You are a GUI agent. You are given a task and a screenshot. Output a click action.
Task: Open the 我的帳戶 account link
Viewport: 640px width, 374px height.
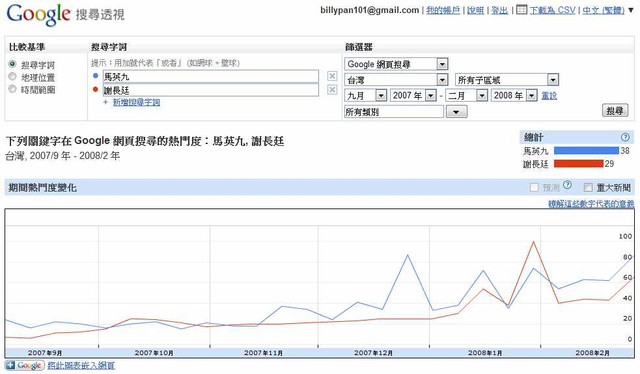coord(443,10)
